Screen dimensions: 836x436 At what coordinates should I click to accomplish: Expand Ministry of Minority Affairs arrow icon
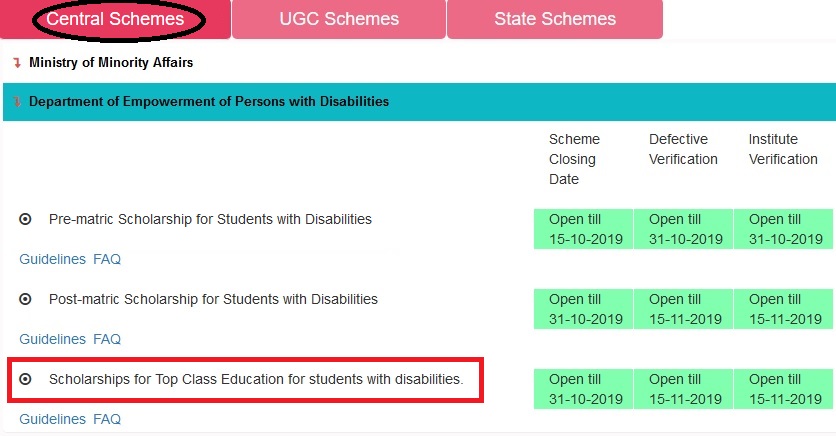16,63
